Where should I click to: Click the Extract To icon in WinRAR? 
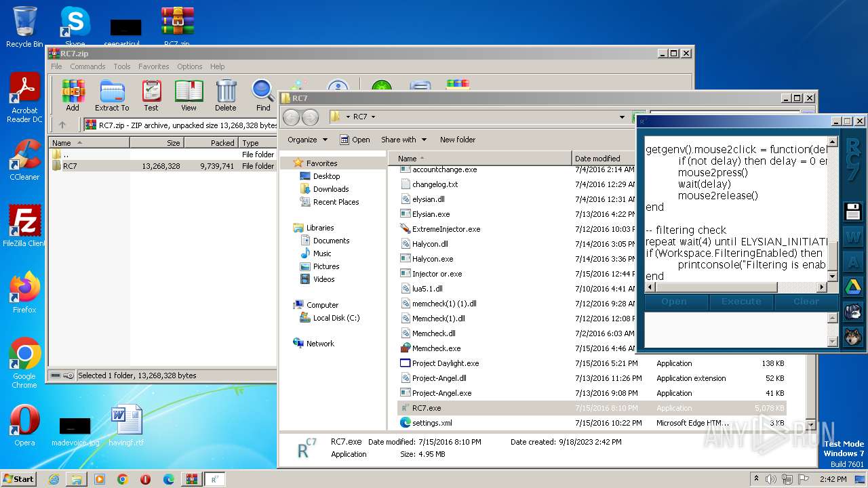click(112, 95)
